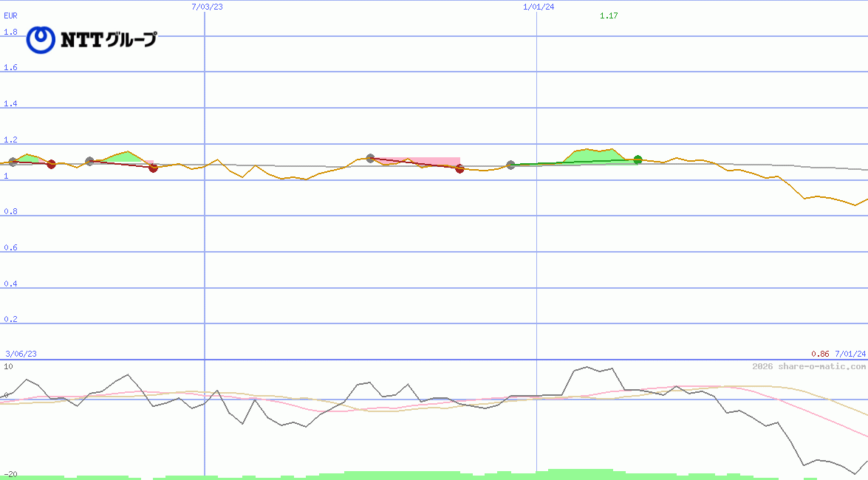Click the 1.8 value on the price axis
The height and width of the screenshot is (480, 868).
10,32
